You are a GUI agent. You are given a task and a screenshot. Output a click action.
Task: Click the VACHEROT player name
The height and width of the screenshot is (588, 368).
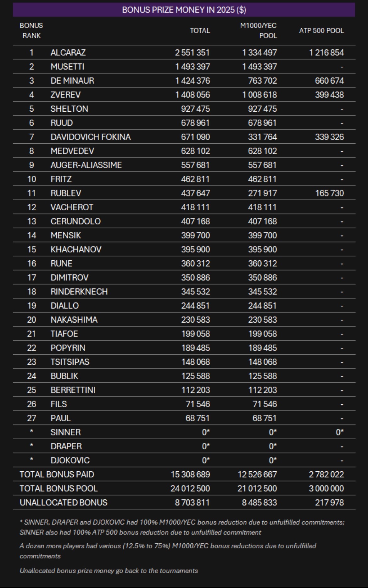coord(72,207)
